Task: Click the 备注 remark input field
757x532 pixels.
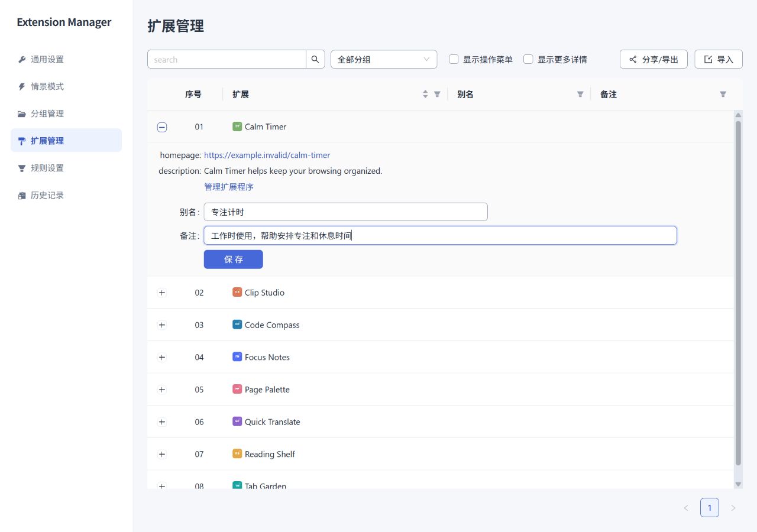Action: (x=441, y=235)
